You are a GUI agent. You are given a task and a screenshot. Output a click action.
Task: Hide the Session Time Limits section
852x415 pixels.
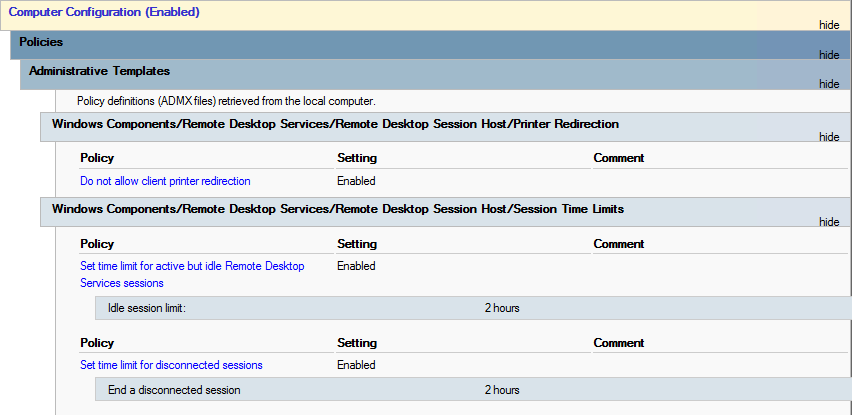[x=828, y=222]
